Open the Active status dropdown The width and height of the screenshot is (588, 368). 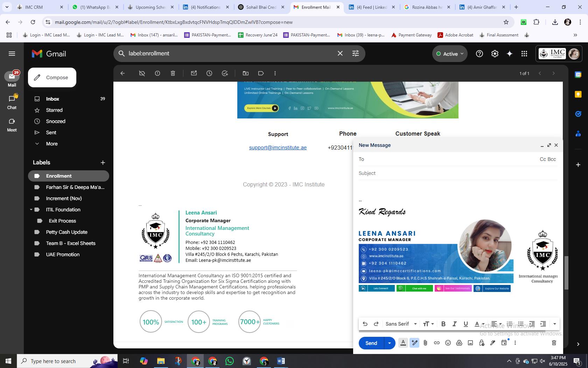click(x=450, y=54)
